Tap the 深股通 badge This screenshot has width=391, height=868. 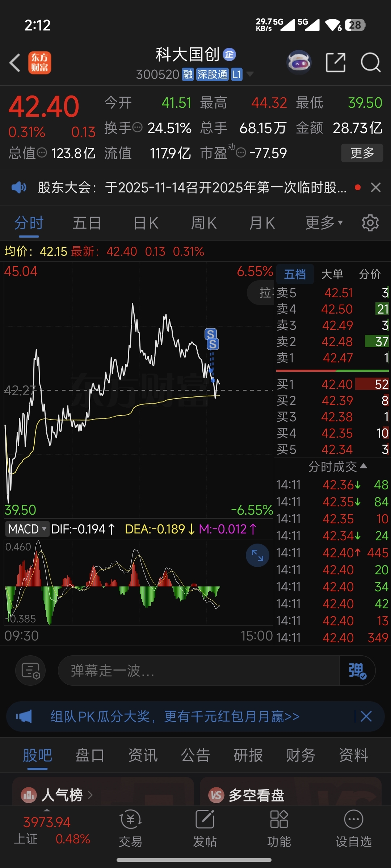coord(213,75)
